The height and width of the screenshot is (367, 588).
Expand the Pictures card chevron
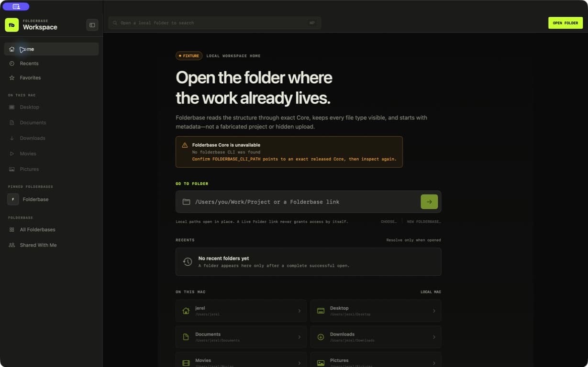point(434,363)
